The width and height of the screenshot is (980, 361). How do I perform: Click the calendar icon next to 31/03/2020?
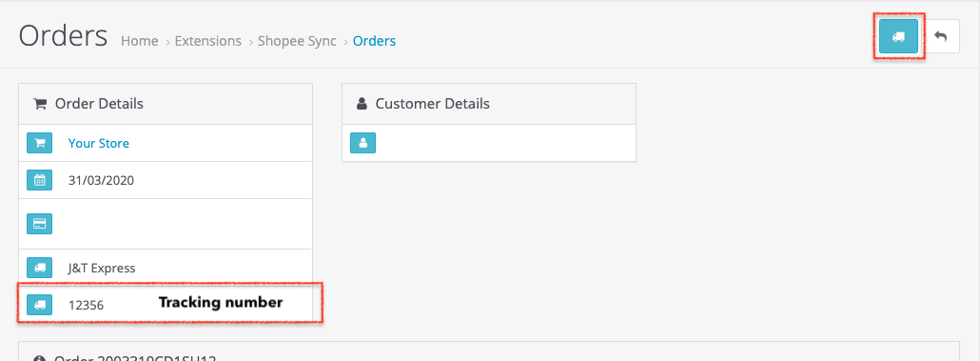point(39,181)
